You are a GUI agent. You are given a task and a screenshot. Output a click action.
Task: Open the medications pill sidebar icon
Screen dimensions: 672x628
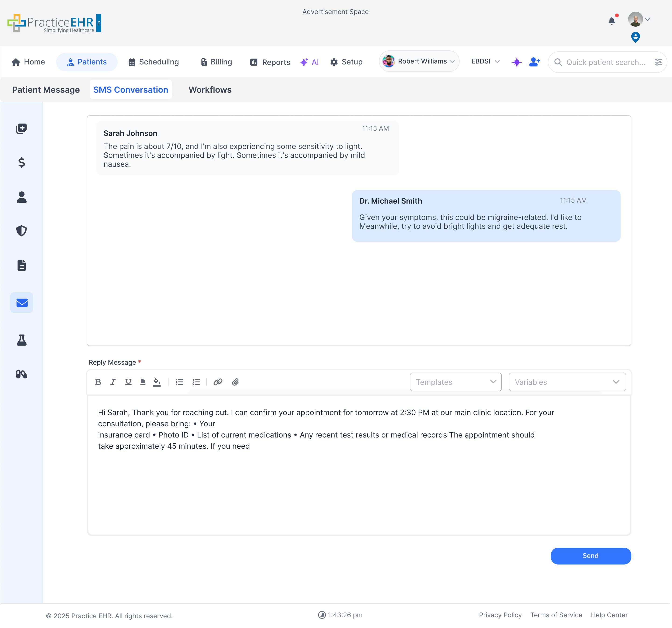click(22, 374)
